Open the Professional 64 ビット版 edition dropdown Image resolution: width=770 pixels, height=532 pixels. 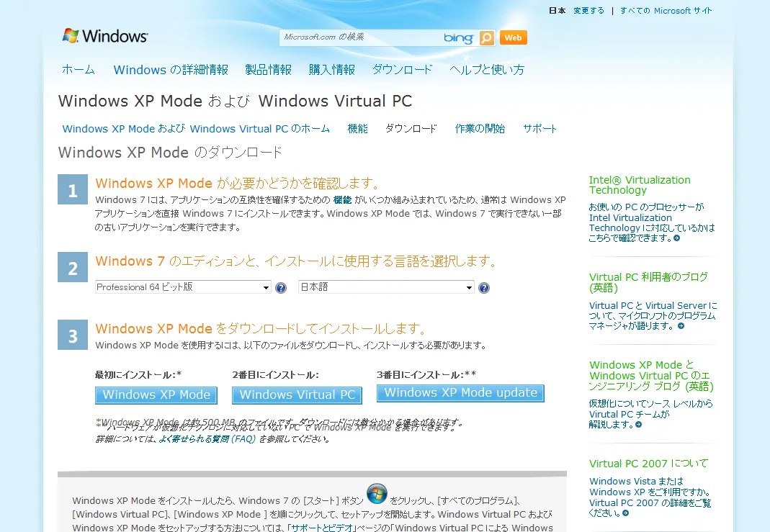click(183, 287)
